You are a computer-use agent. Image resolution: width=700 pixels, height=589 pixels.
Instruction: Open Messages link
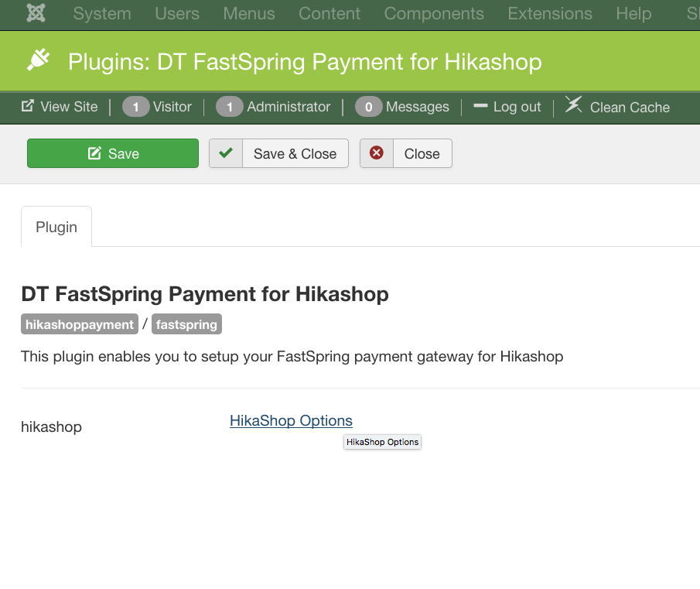click(418, 107)
